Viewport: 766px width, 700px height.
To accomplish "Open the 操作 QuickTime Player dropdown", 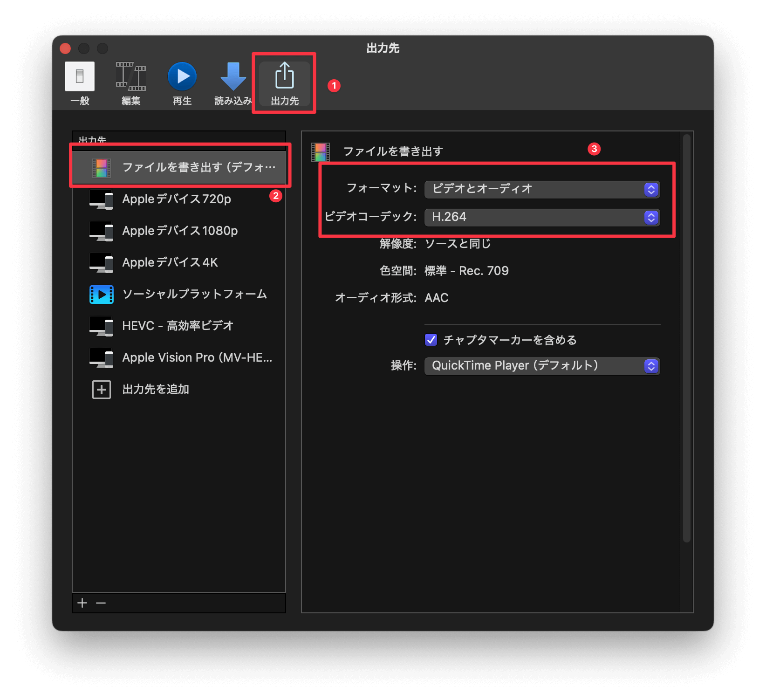I will tap(542, 366).
